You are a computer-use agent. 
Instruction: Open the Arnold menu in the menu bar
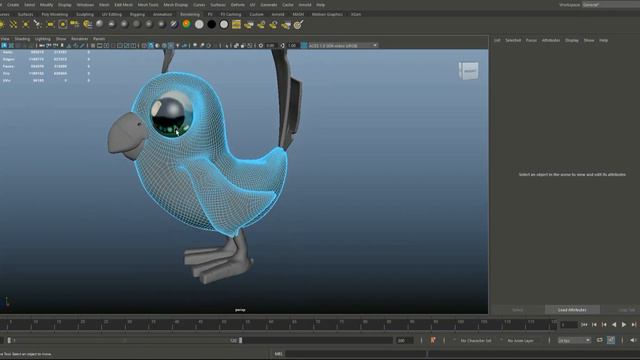click(x=304, y=5)
